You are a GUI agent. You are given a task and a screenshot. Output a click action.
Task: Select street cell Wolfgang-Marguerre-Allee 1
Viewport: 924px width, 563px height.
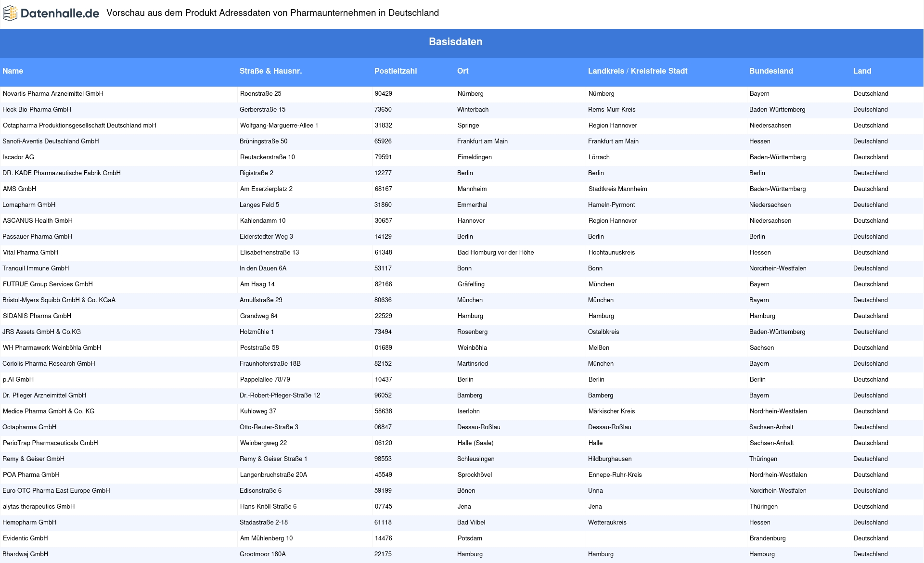(279, 126)
